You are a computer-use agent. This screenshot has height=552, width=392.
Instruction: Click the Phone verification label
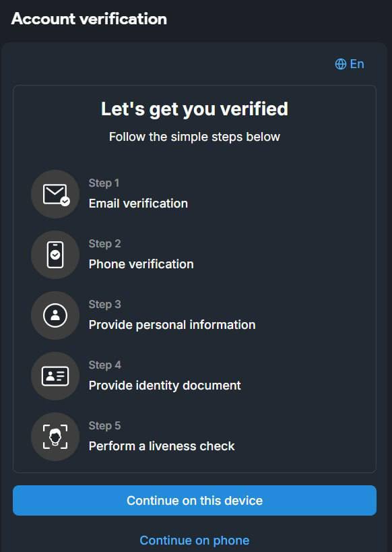click(141, 264)
